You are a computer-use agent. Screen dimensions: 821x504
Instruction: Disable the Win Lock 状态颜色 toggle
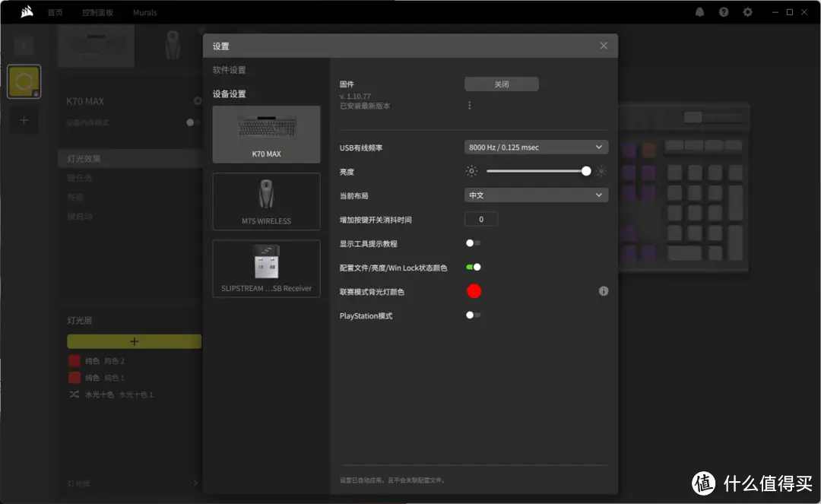point(474,267)
